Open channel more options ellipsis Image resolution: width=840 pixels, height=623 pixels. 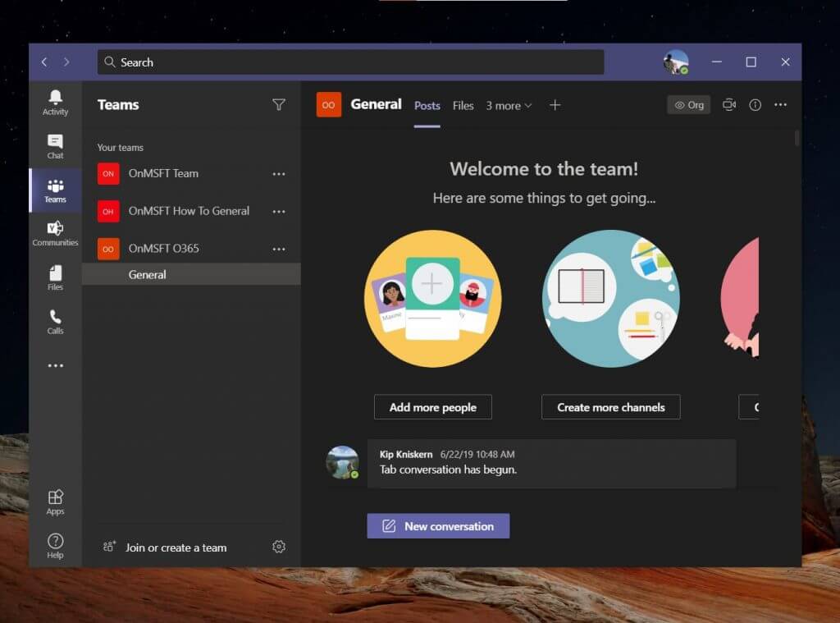pyautogui.click(x=781, y=104)
